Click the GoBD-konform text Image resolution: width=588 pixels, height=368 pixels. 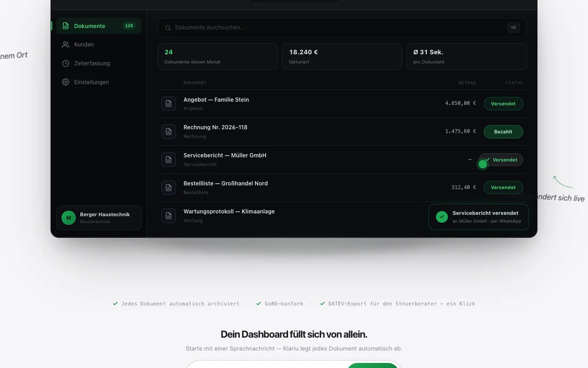tap(284, 304)
